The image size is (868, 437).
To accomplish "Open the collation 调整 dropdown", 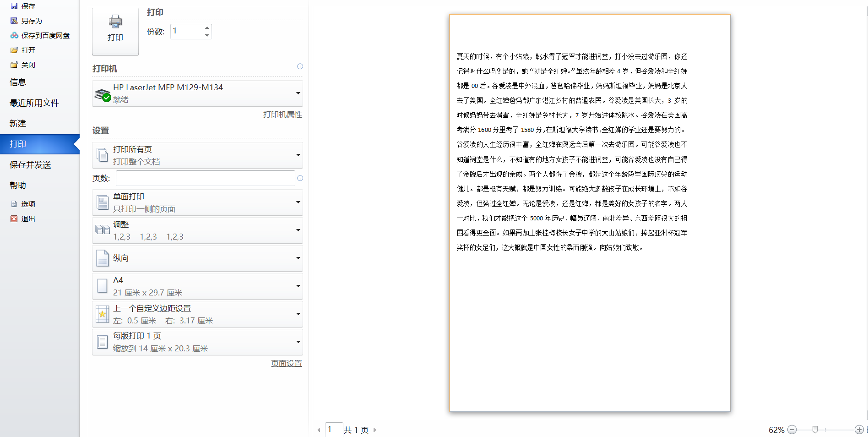I will coord(298,230).
